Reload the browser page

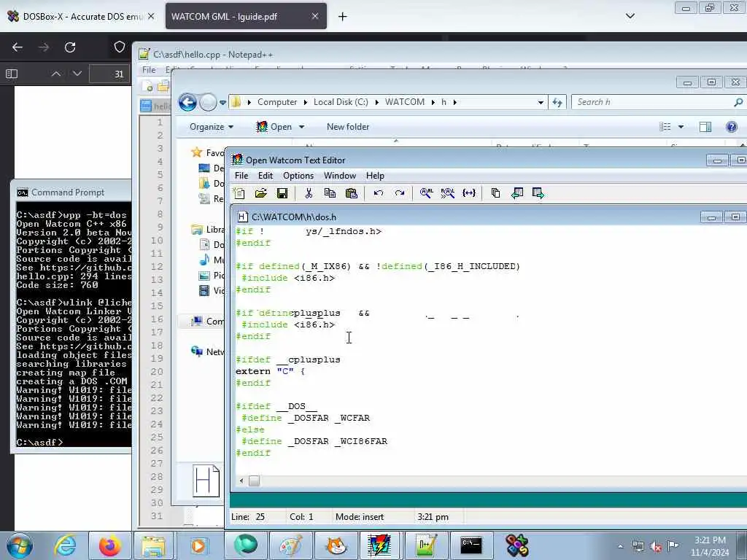pyautogui.click(x=70, y=47)
